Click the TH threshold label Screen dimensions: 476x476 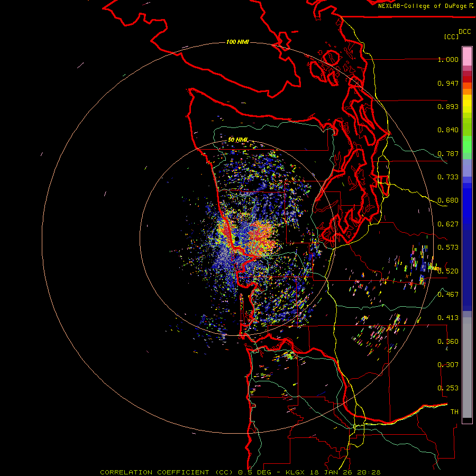454,411
